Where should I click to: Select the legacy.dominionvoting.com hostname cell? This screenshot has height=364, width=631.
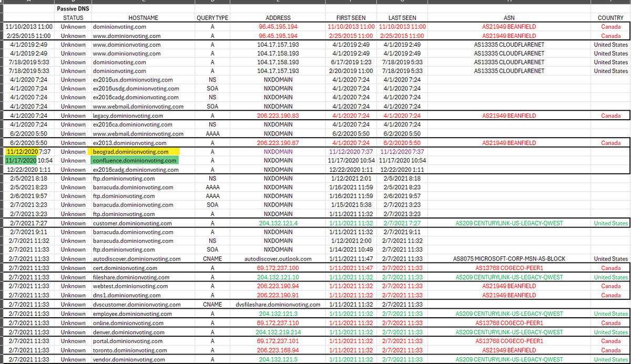pos(128,116)
